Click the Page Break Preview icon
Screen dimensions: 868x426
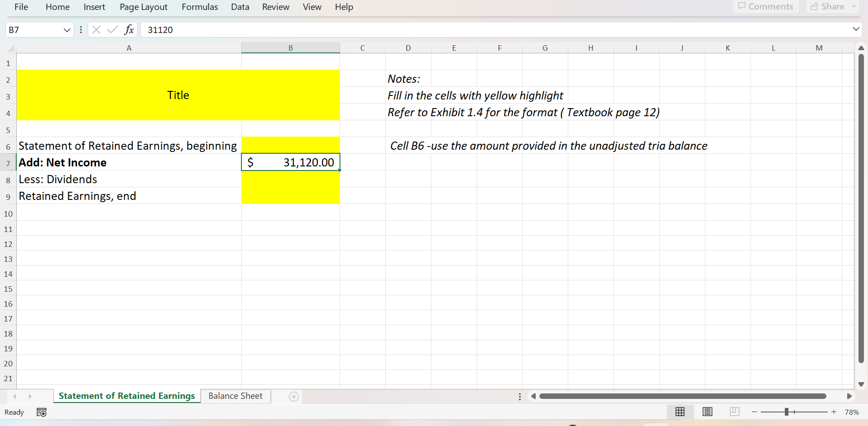(734, 412)
